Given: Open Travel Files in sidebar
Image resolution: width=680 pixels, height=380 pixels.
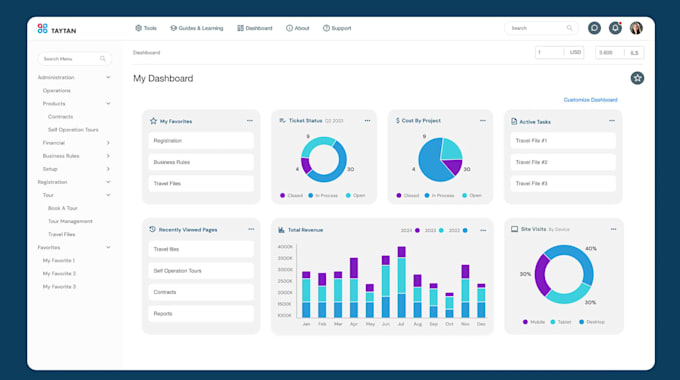Looking at the screenshot, I should 61,234.
